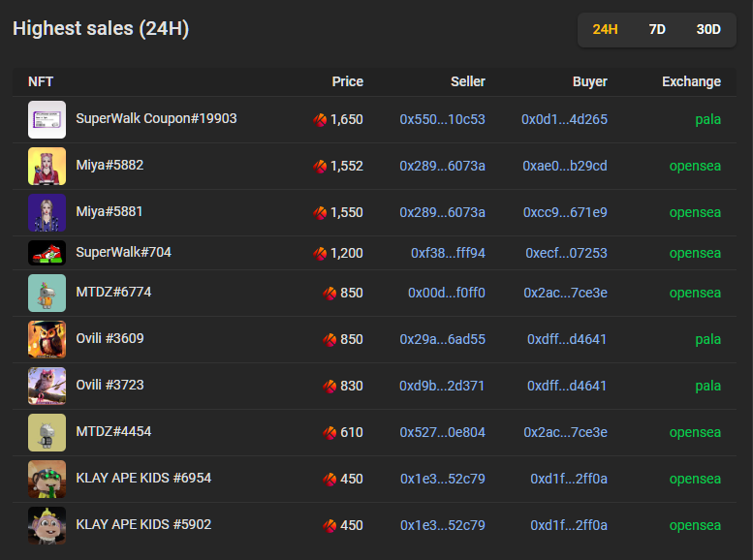753x560 pixels.
Task: Click the Seller column header
Action: [468, 81]
